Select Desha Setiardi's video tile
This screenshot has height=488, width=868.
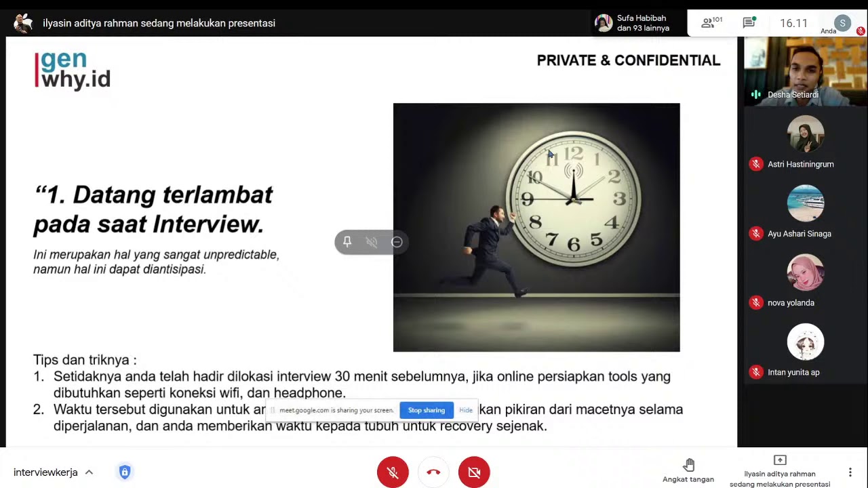806,71
